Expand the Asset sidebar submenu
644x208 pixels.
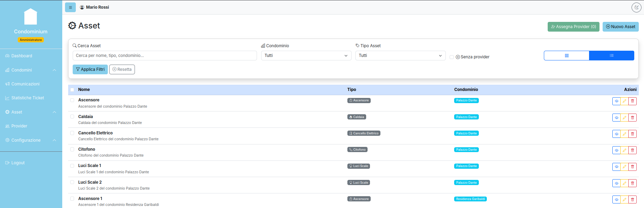31,112
